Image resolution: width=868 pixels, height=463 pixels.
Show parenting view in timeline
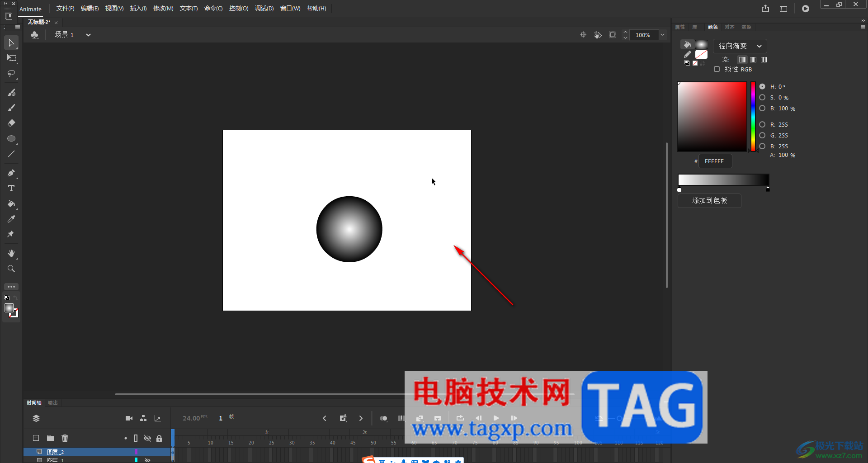coord(143,418)
